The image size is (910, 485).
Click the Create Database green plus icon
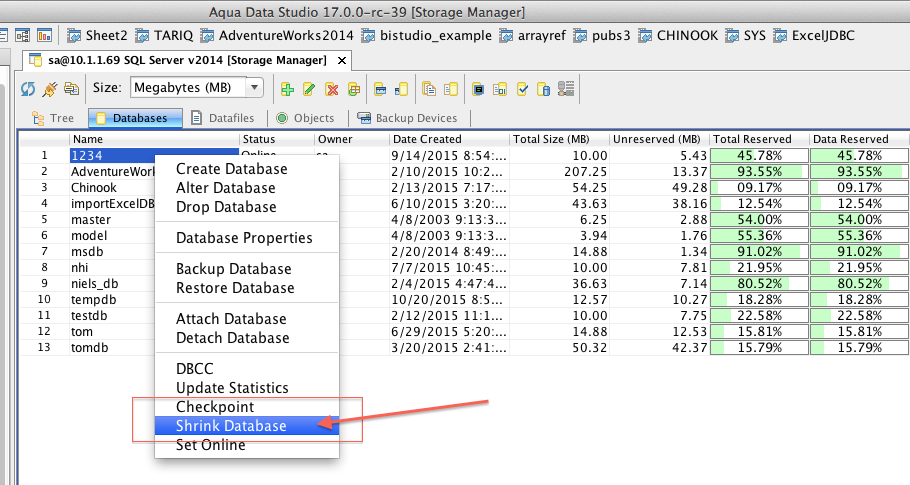coord(287,89)
